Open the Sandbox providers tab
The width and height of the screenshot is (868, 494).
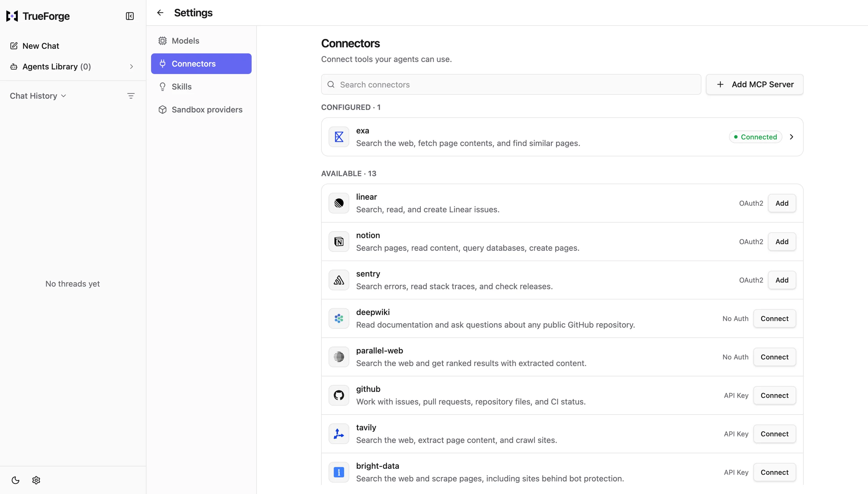(x=201, y=109)
